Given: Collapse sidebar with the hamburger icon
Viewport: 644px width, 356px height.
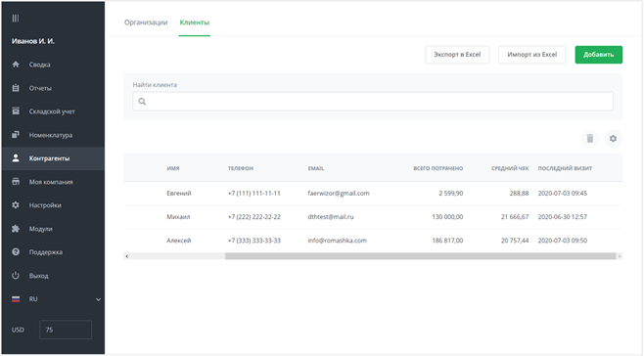Looking at the screenshot, I should [x=16, y=18].
